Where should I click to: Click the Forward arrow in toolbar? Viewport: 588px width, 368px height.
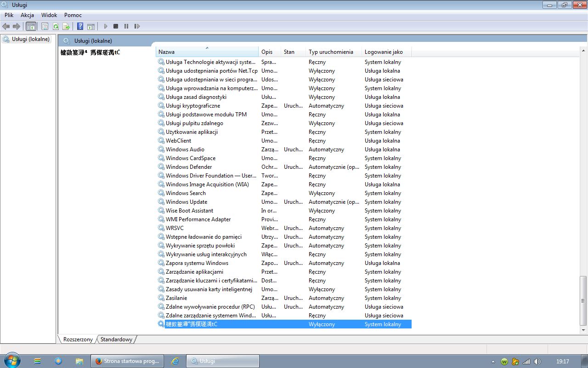point(17,26)
